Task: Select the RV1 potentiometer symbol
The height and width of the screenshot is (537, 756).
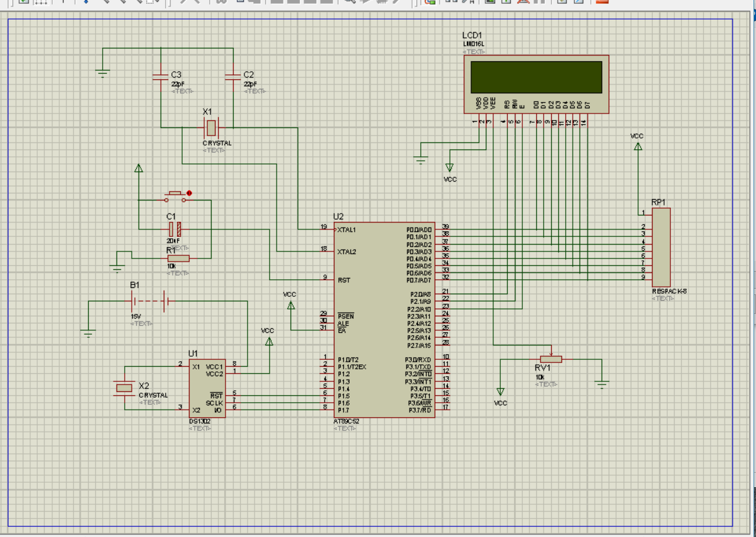Action: 551,358
